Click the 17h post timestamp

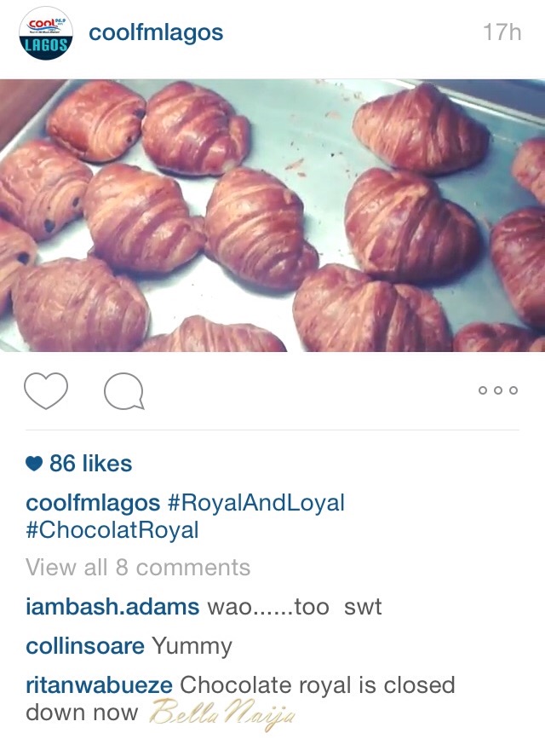[x=502, y=32]
